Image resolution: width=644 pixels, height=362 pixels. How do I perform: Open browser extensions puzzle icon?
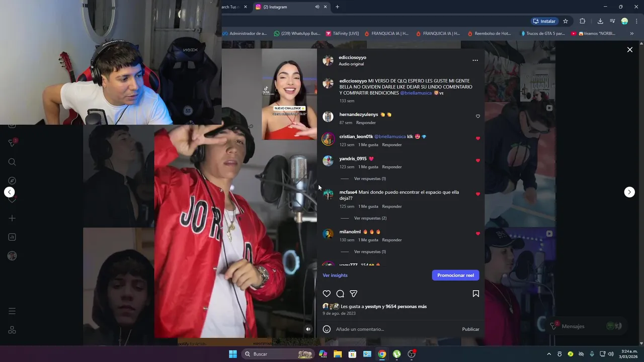tap(582, 21)
